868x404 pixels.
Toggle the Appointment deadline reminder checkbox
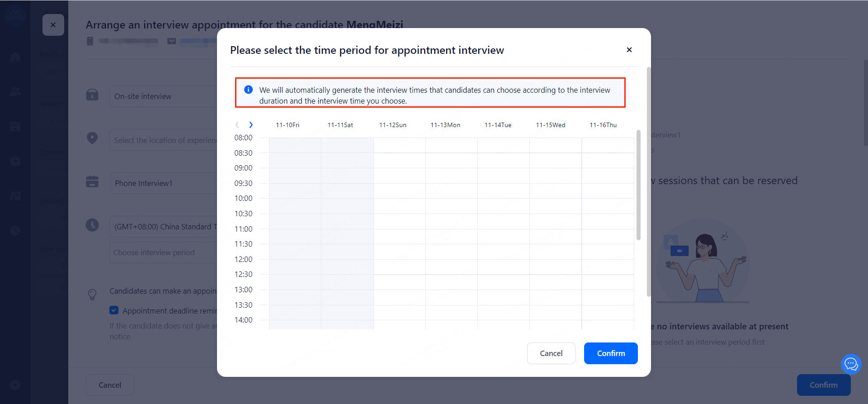(114, 310)
